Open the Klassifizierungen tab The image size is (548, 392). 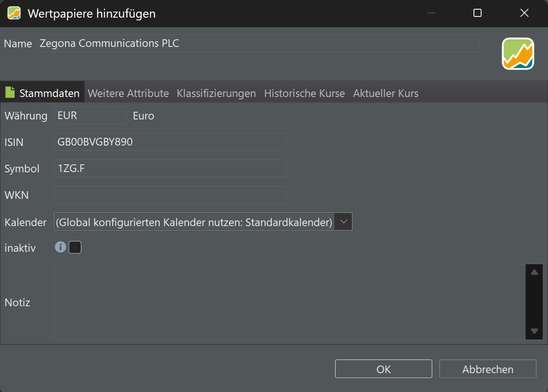(x=216, y=93)
